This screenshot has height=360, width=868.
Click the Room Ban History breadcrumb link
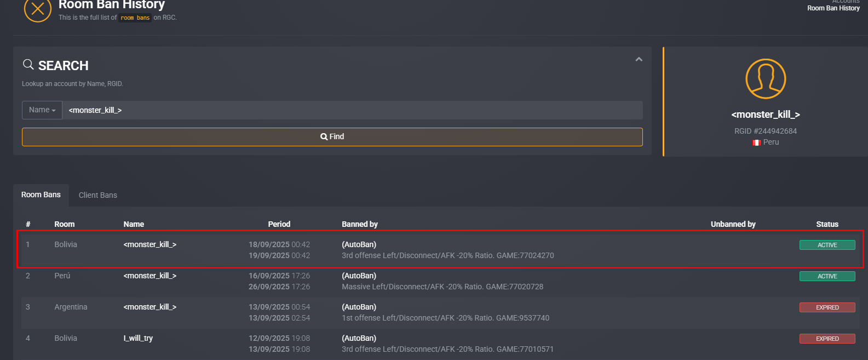(833, 8)
